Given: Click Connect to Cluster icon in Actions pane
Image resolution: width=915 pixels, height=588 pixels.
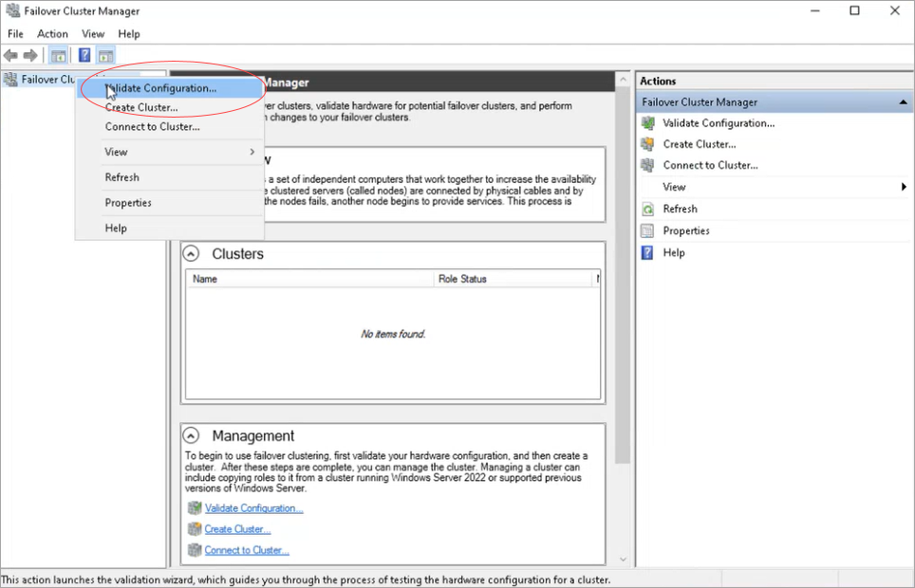Looking at the screenshot, I should coord(647,165).
